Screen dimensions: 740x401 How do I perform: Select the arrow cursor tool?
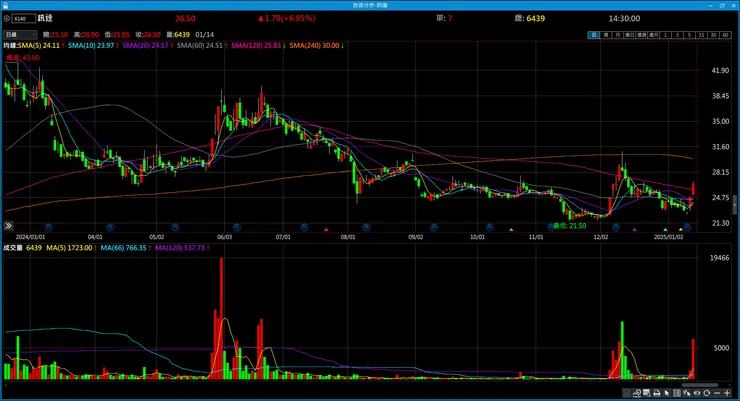tap(666, 393)
